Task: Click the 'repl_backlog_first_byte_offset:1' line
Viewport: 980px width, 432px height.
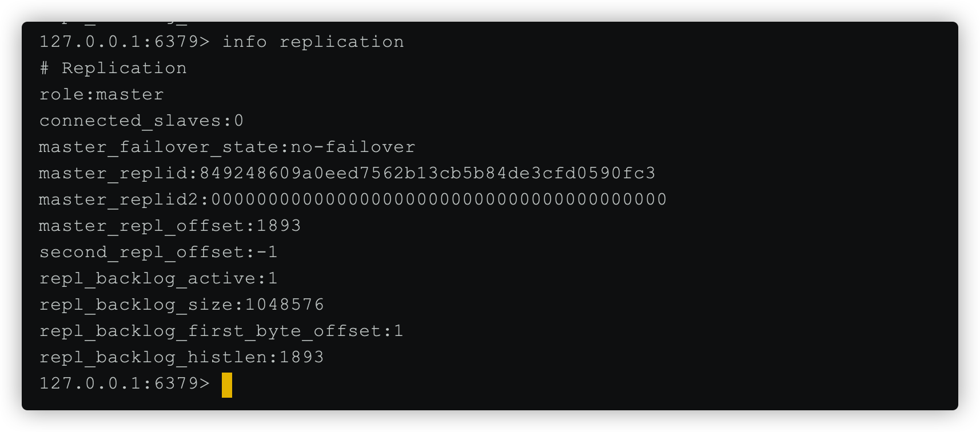Action: click(221, 331)
